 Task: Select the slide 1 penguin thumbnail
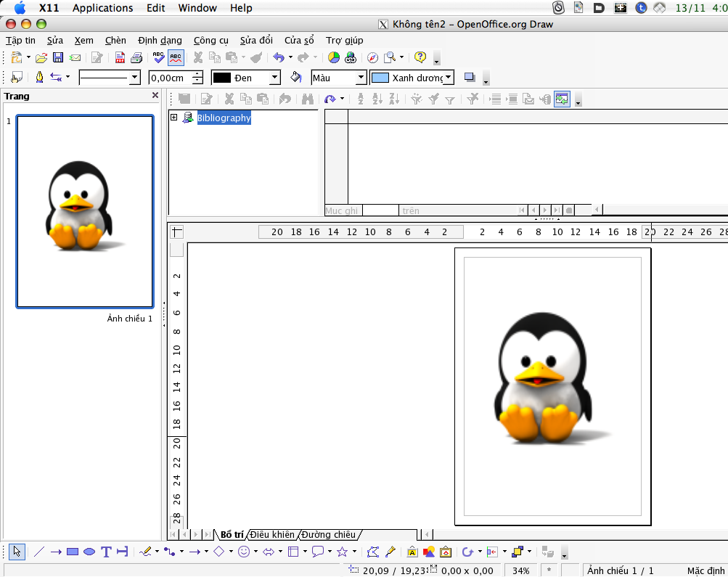(x=85, y=211)
